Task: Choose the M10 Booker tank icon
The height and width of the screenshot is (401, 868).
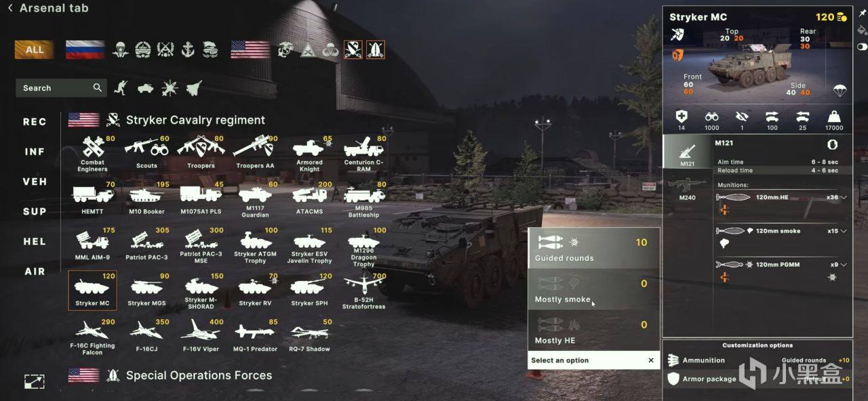Action: 146,195
